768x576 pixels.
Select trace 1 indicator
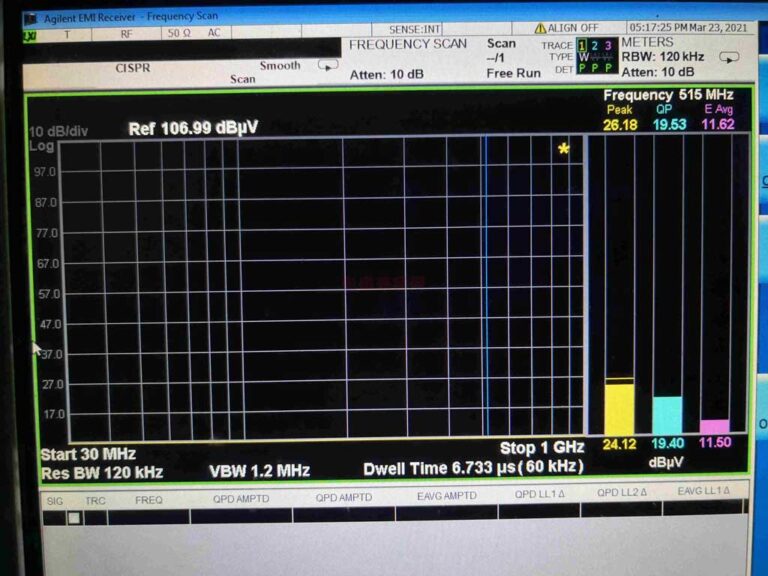[x=582, y=45]
